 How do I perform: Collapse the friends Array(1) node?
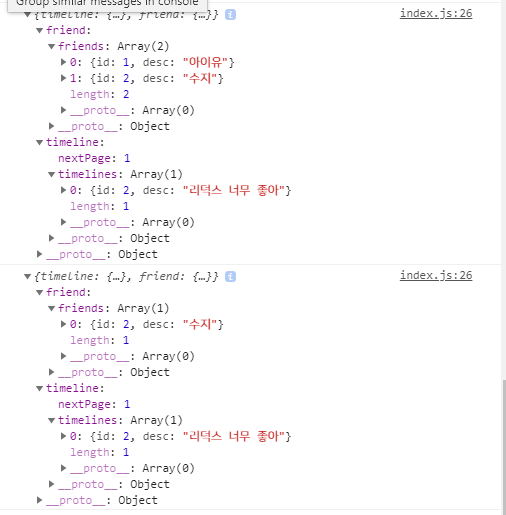(51, 308)
